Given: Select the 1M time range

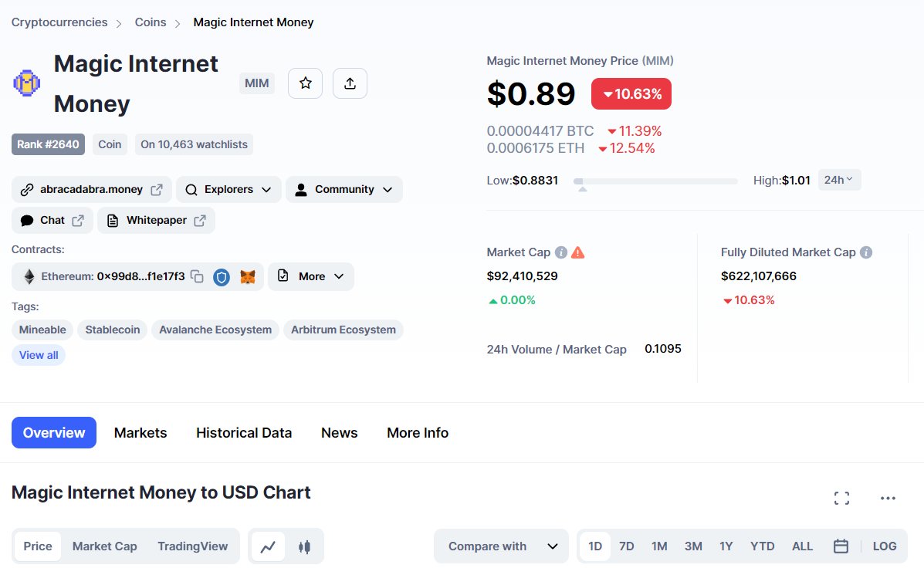Looking at the screenshot, I should click(659, 546).
